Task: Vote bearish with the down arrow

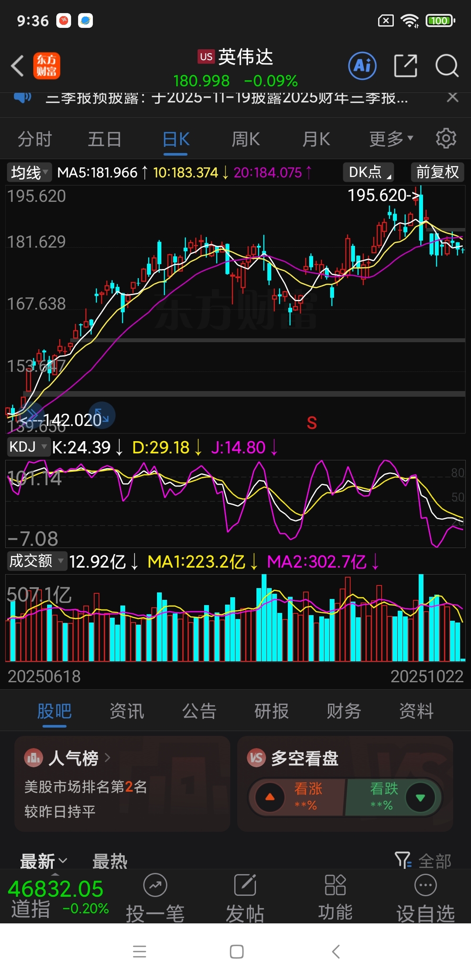Action: [x=420, y=797]
